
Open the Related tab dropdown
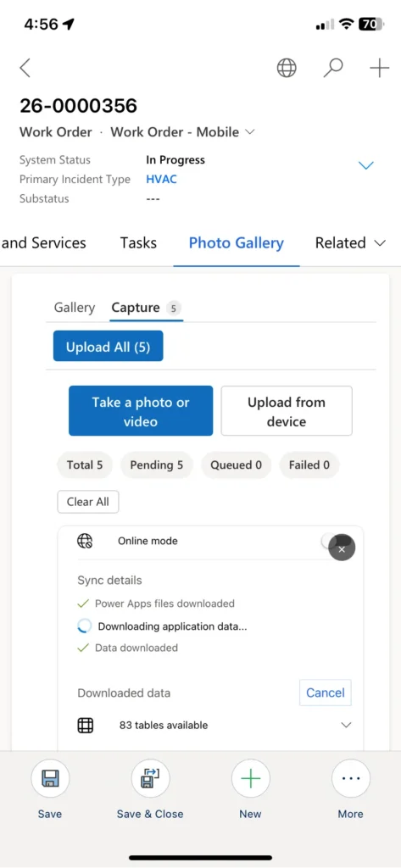pyautogui.click(x=350, y=242)
